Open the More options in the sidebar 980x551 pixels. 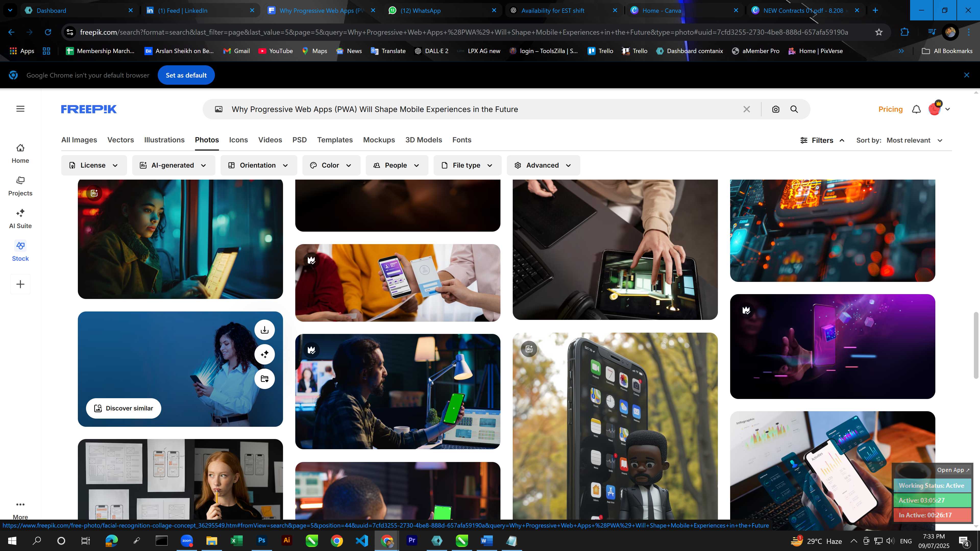(x=20, y=510)
